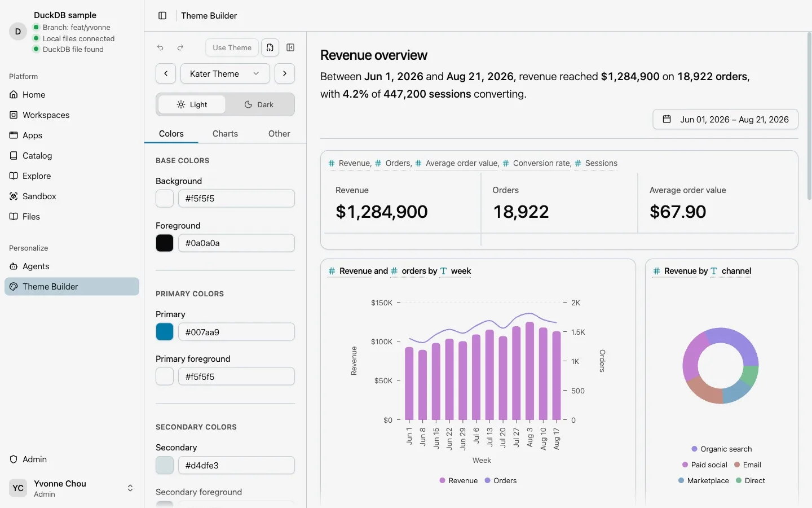
Task: Open Files in sidebar
Action: 72,217
